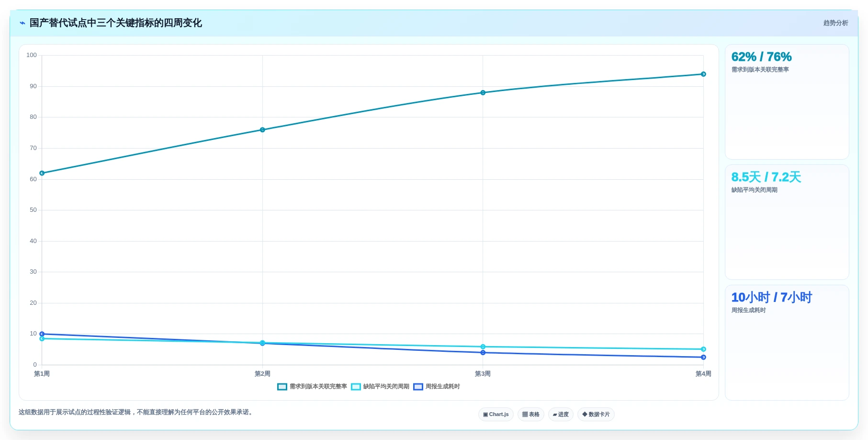Image resolution: width=868 pixels, height=440 pixels.
Task: Click 第1周 point of 缺陷平均关闭周期 line
Action: [x=42, y=339]
